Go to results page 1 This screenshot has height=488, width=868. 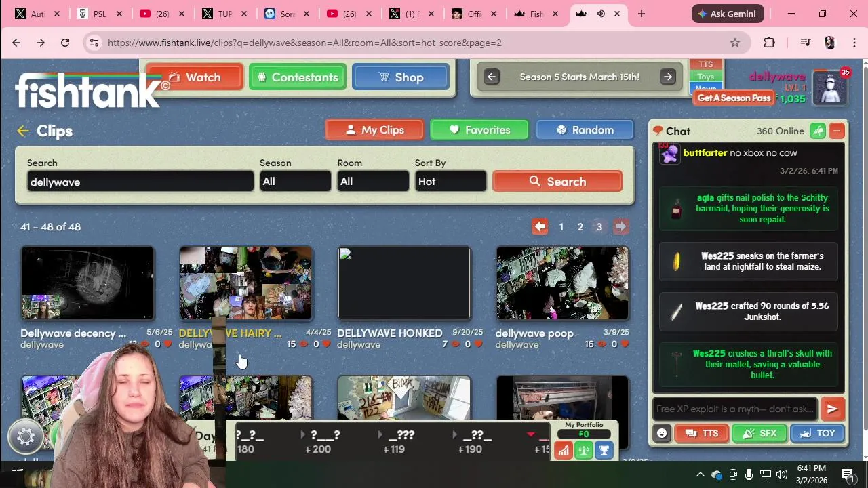(561, 227)
